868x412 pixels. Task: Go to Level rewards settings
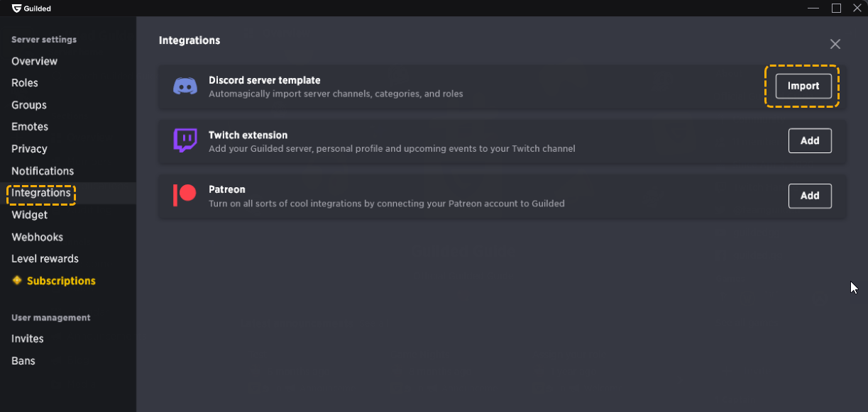tap(45, 259)
